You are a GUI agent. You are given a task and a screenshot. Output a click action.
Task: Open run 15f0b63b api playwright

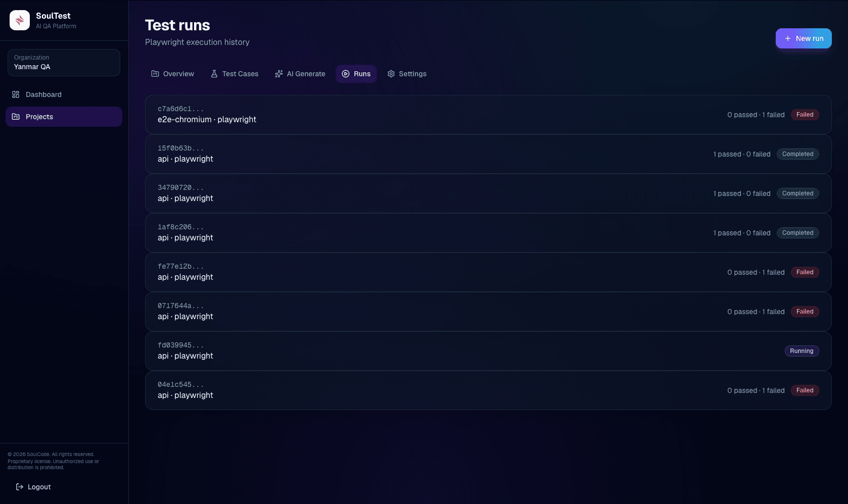(488, 154)
